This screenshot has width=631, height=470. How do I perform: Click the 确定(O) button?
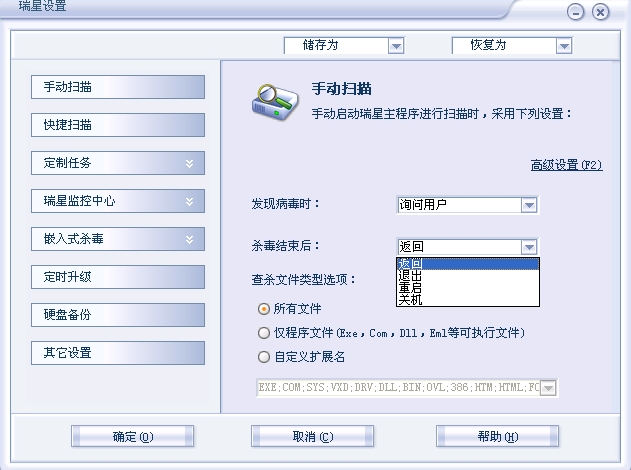click(x=132, y=436)
